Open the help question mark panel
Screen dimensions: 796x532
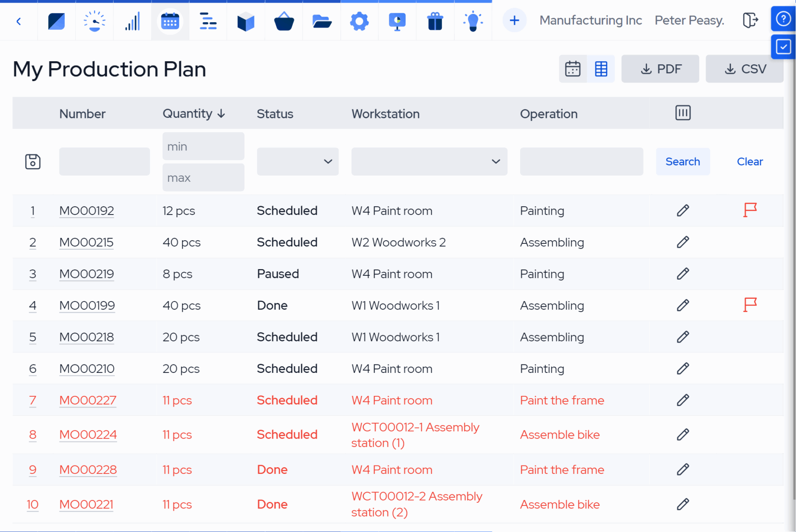[x=784, y=19]
